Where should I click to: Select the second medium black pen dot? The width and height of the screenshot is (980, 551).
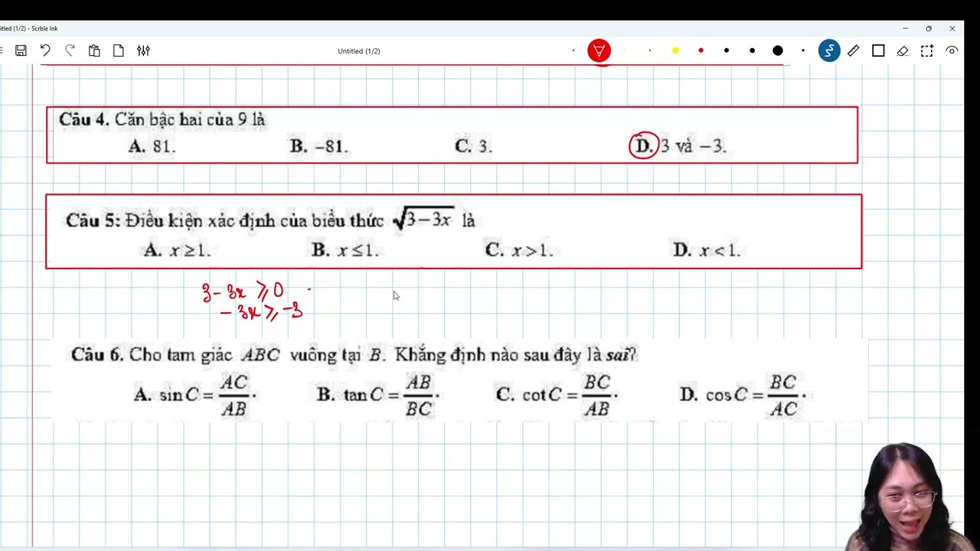tap(752, 51)
